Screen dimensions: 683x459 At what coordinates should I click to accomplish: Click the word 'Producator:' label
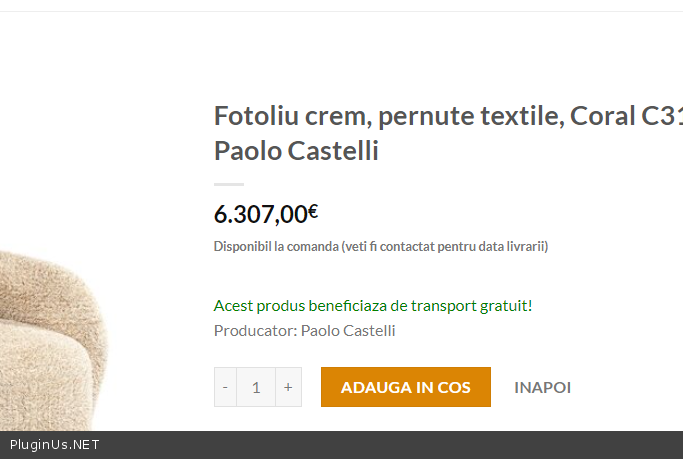click(x=255, y=330)
